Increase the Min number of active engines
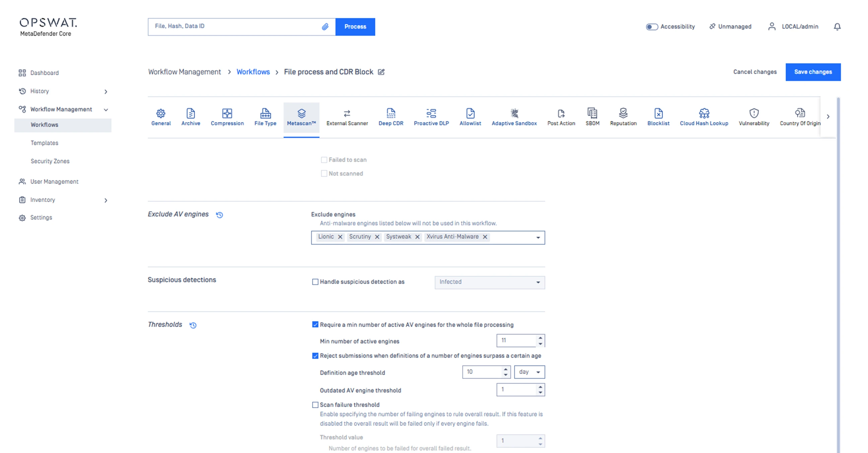Screen dimensions: 868x453 tap(540, 338)
